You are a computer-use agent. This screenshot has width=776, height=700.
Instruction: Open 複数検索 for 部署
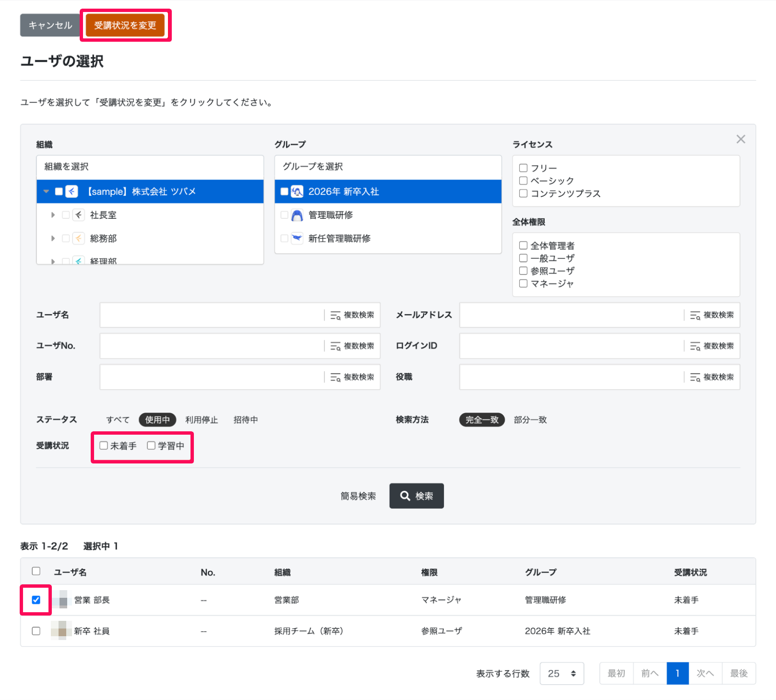(352, 377)
